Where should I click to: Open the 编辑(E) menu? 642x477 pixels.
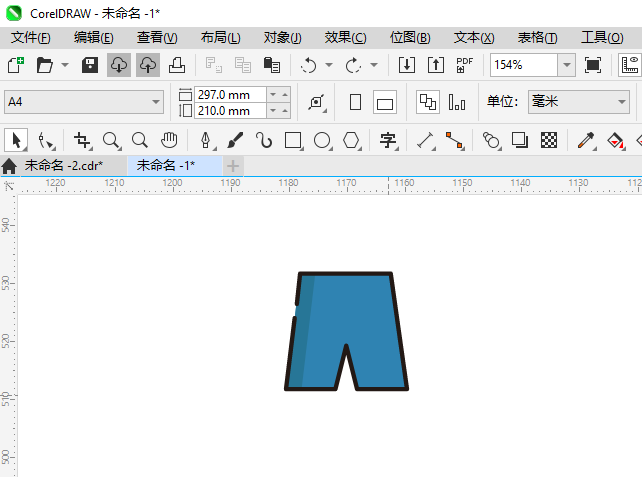(94, 38)
